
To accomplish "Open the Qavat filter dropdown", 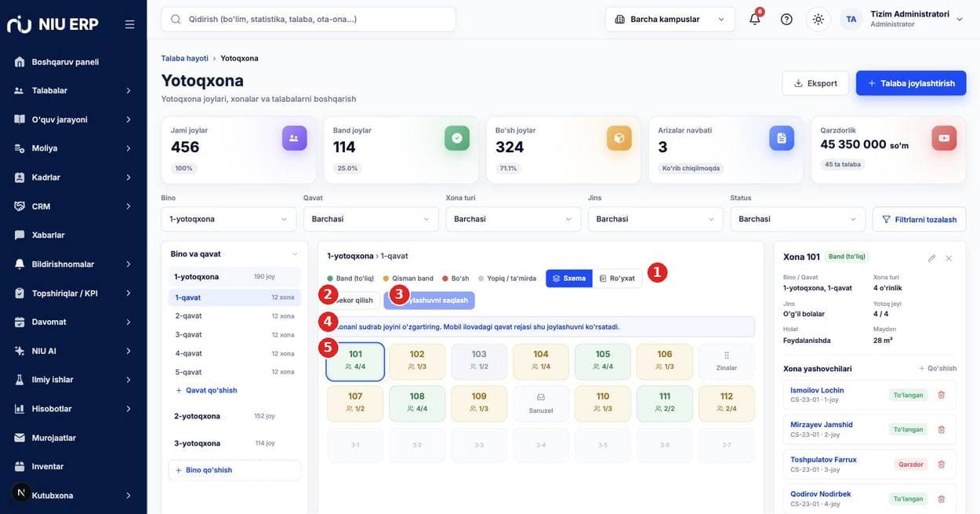I will tap(371, 219).
